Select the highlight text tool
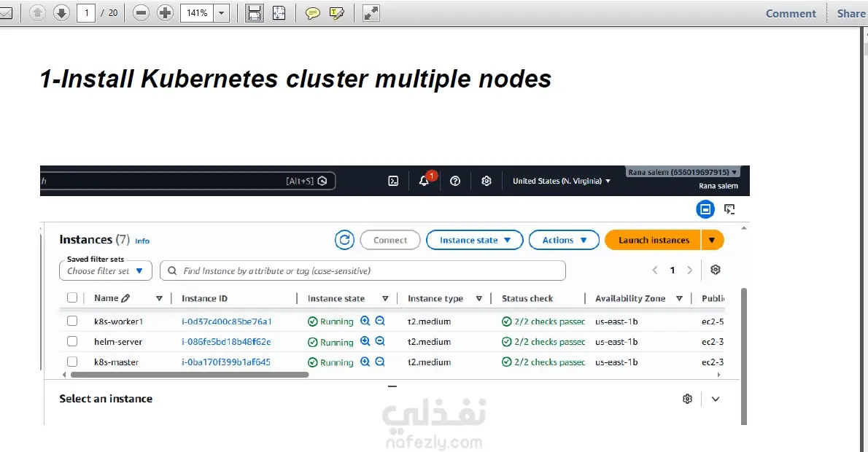The height and width of the screenshot is (452, 868). 336,12
